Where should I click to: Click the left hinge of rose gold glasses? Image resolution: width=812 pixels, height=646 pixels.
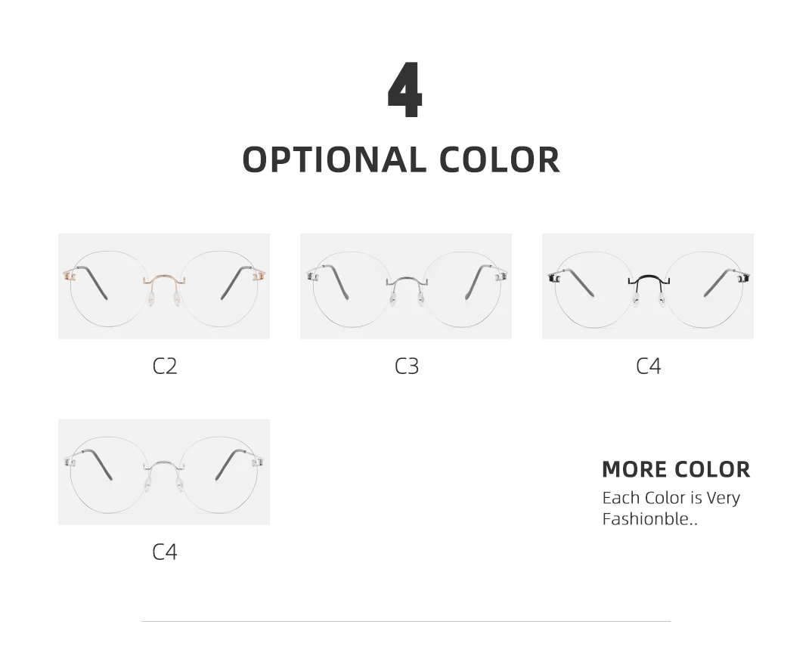(69, 277)
